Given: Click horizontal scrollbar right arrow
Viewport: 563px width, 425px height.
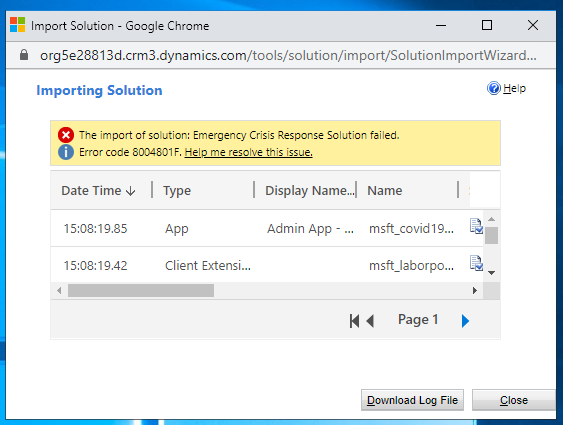Looking at the screenshot, I should click(475, 290).
